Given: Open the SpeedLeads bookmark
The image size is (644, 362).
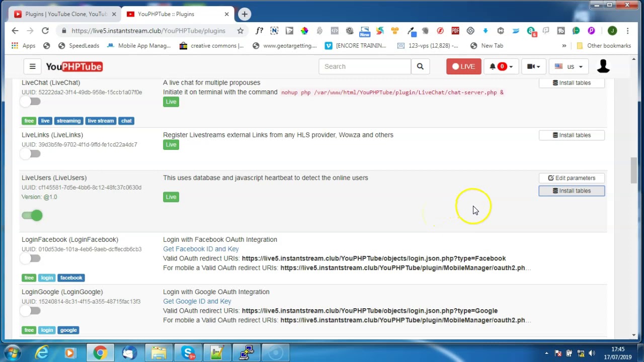Looking at the screenshot, I should coord(78,46).
